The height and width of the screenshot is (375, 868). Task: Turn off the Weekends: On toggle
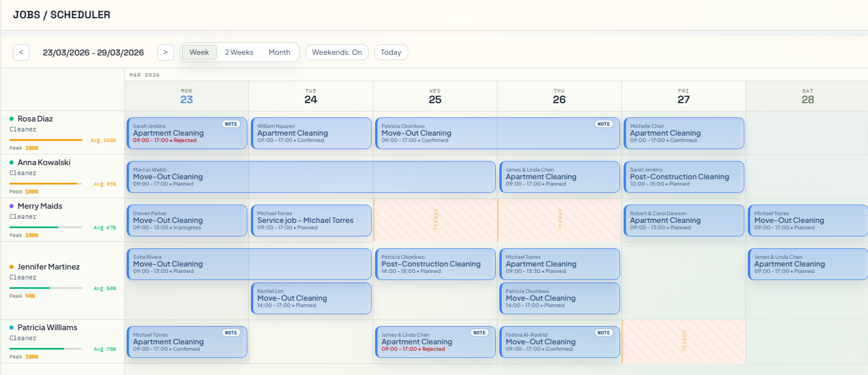[x=337, y=52]
